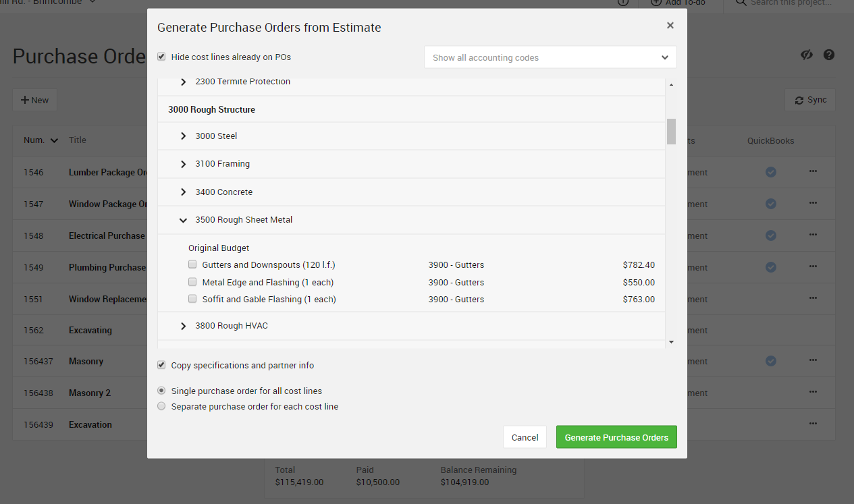Click the help question mark icon
The image size is (854, 504).
click(x=829, y=55)
